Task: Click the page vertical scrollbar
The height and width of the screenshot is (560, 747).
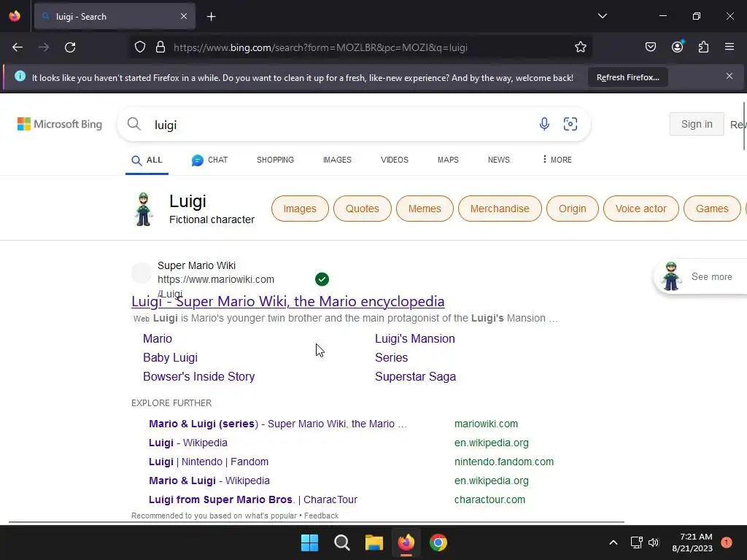Action: click(744, 125)
